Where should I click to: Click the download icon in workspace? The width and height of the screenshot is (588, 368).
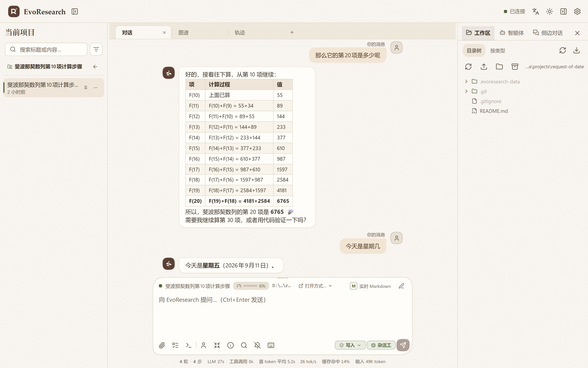point(576,50)
